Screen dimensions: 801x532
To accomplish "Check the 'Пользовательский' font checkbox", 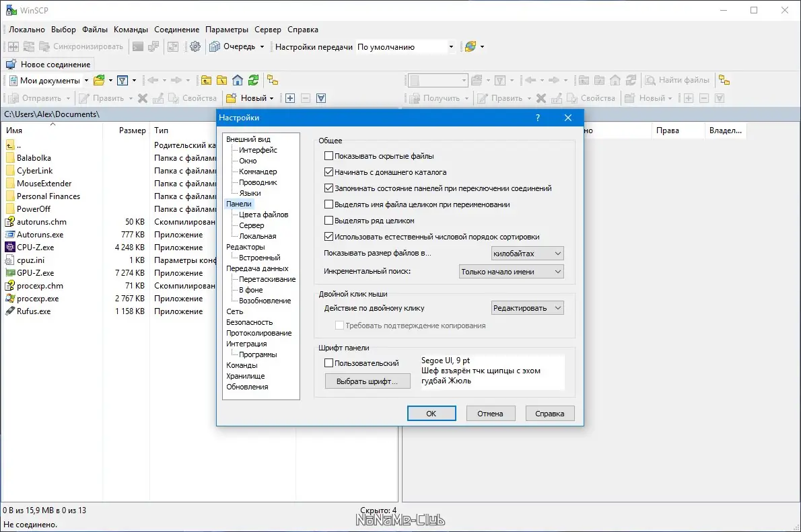I will click(x=329, y=363).
